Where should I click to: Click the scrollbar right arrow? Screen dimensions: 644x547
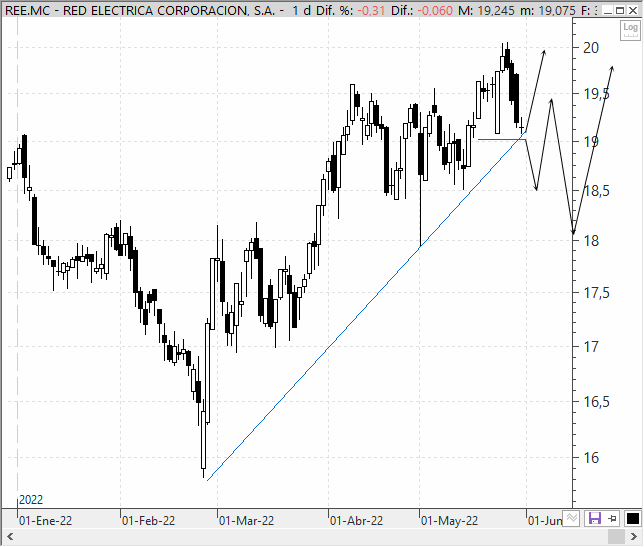633,536
